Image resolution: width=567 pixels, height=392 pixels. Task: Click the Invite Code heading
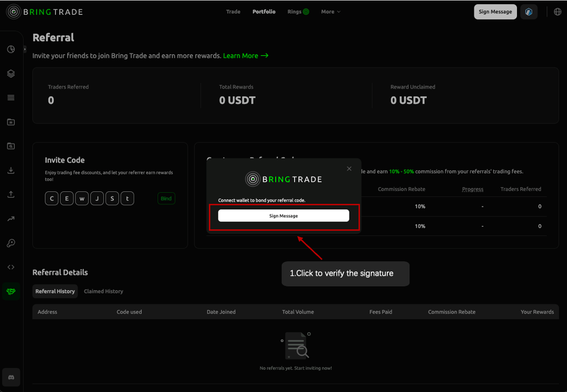coord(65,160)
